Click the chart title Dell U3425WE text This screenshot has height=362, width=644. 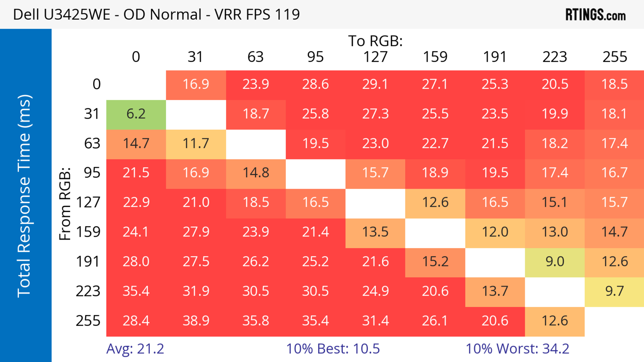click(x=156, y=14)
